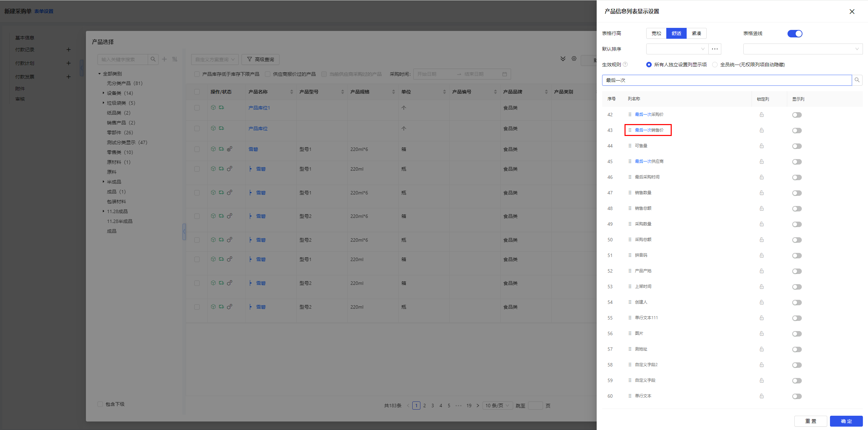Viewport: 868px width, 430px height.
Task: Check 产品库存低于库存下限产品 checkbox
Action: tap(197, 74)
